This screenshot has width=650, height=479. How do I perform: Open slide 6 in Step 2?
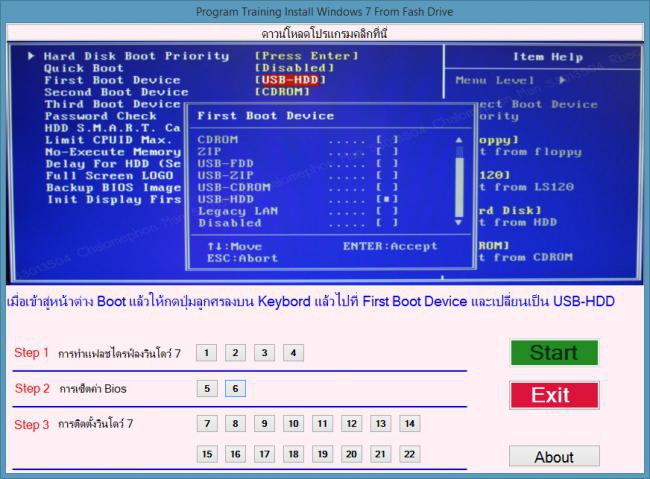tap(235, 389)
